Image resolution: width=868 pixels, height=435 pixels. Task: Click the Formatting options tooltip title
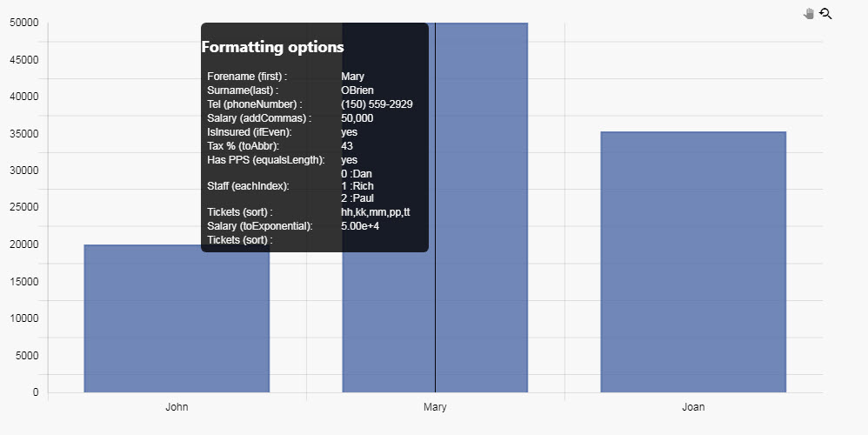tap(272, 47)
